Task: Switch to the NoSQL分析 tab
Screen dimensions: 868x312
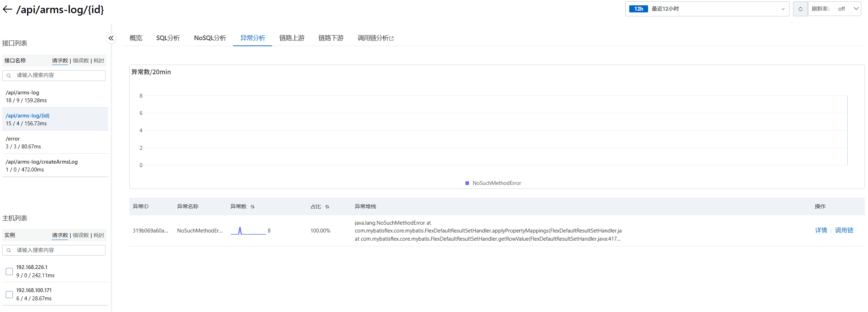Action: [x=210, y=38]
